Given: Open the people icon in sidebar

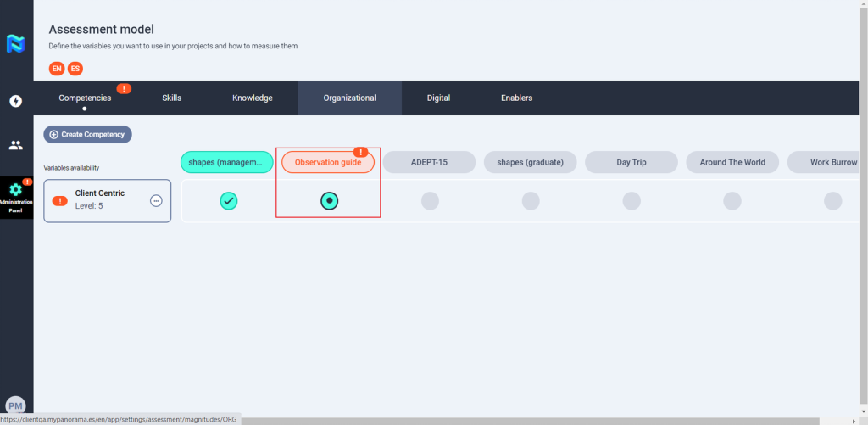Looking at the screenshot, I should (x=15, y=145).
